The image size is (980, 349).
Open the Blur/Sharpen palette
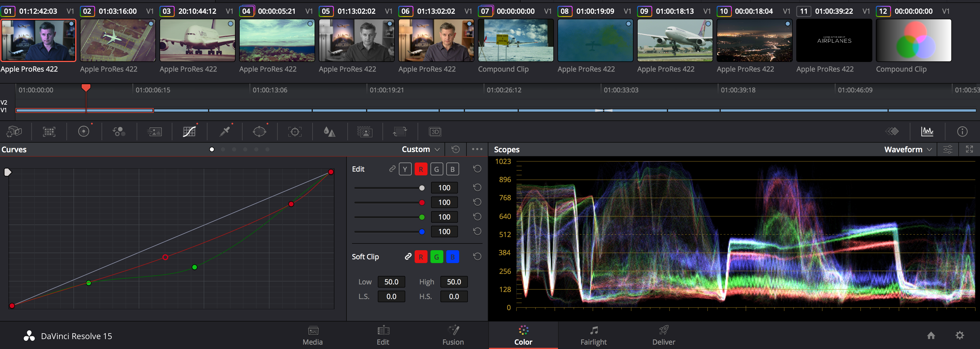[x=329, y=132]
